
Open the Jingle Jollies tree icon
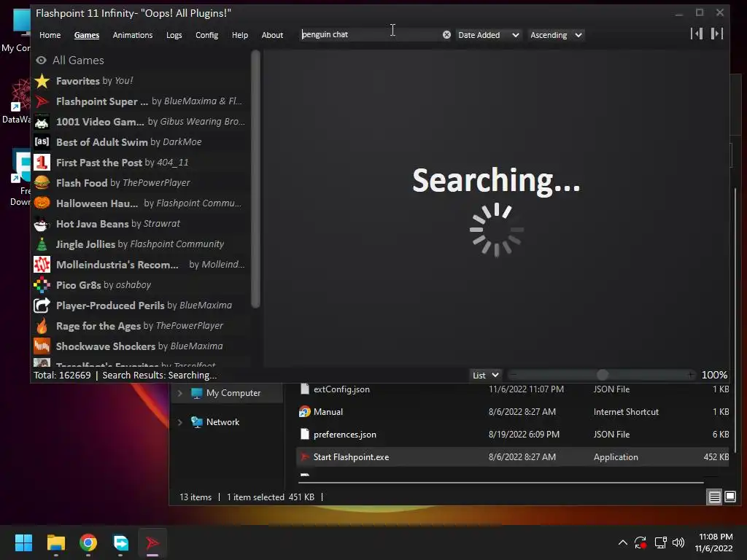[42, 244]
